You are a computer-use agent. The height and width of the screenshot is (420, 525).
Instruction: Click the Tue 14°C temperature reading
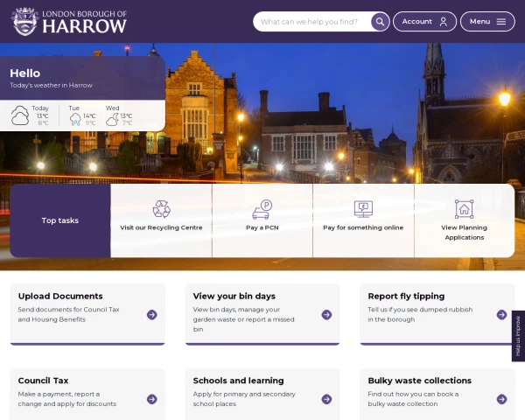click(89, 115)
